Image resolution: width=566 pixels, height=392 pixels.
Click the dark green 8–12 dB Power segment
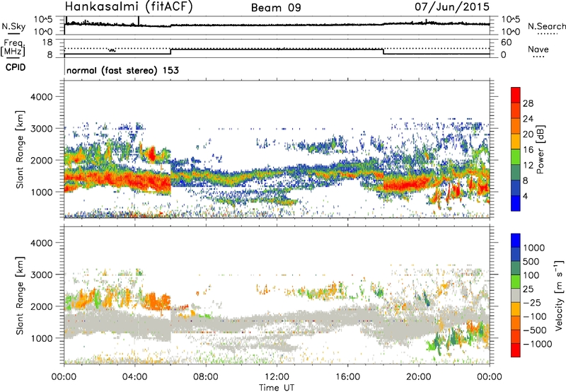[516, 172]
